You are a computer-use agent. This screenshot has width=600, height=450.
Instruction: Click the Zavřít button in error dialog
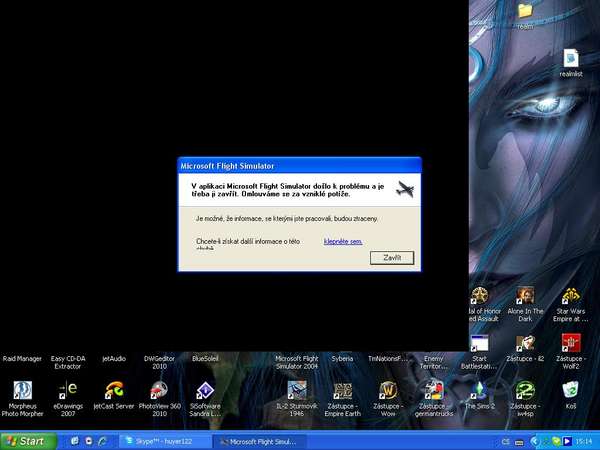pyautogui.click(x=392, y=257)
